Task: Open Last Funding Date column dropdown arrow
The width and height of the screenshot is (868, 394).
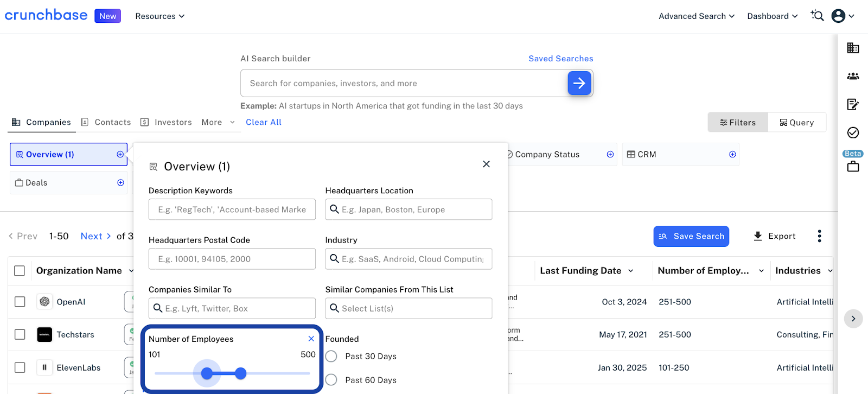Action: coord(630,271)
